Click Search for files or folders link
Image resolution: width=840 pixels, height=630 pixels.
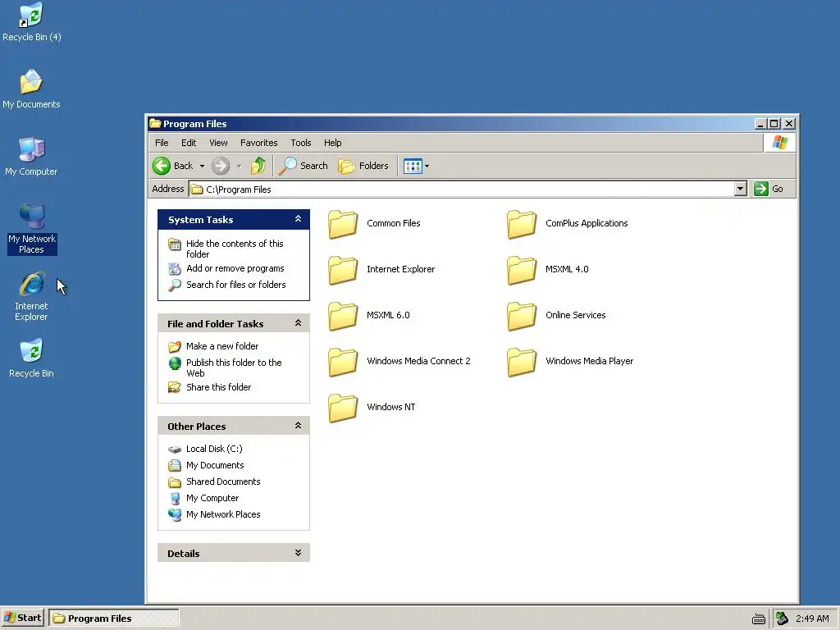coord(235,285)
